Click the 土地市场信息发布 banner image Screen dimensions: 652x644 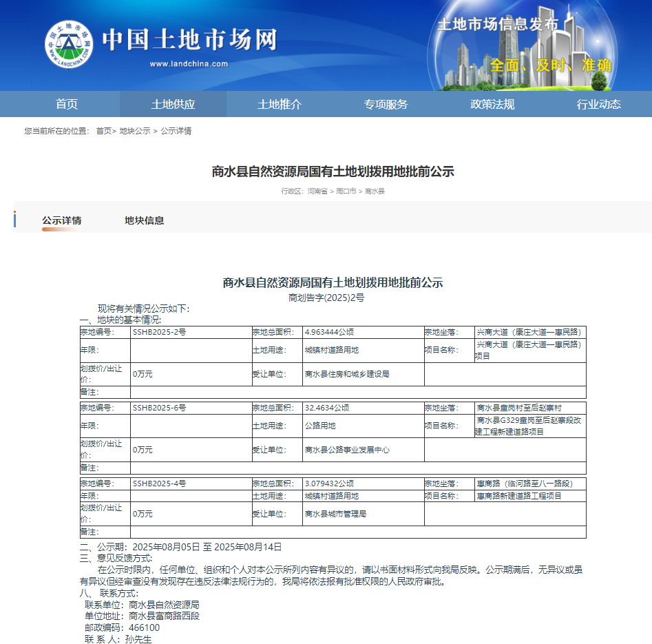coord(523,45)
